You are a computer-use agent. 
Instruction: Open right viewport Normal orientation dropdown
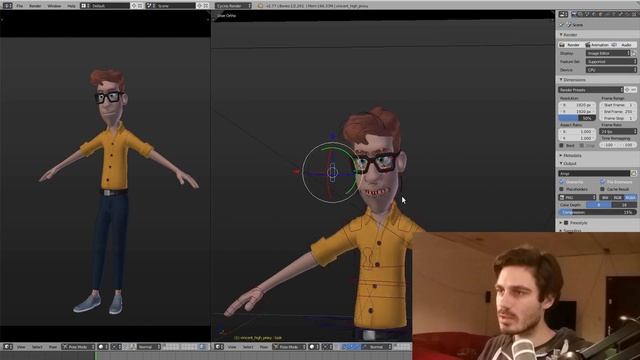(x=377, y=347)
